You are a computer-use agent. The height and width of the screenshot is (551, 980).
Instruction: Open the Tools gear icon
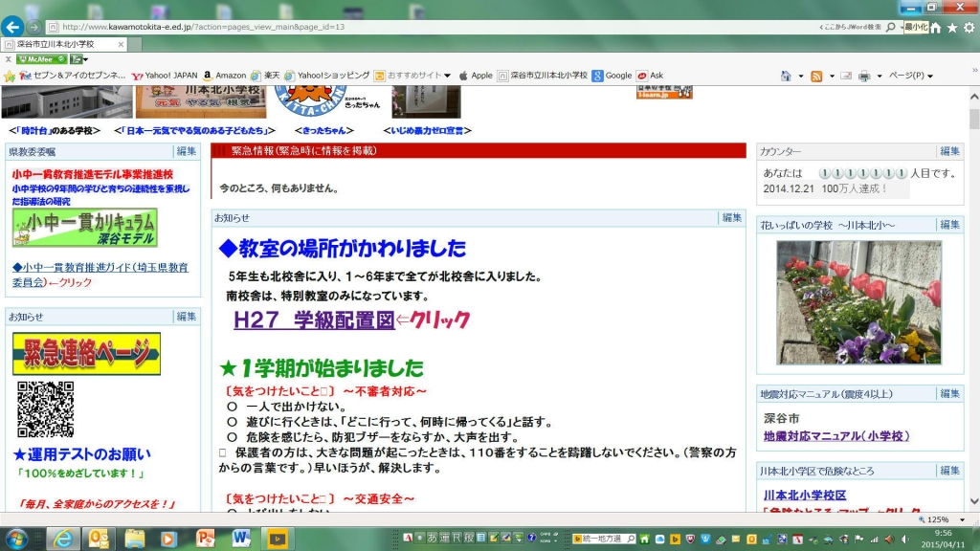(969, 28)
